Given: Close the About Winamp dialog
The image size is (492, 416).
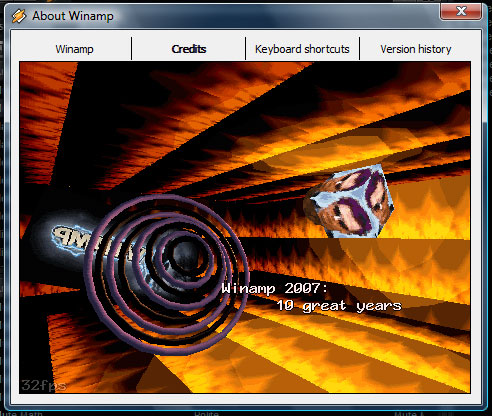Looking at the screenshot, I should click(461, 11).
